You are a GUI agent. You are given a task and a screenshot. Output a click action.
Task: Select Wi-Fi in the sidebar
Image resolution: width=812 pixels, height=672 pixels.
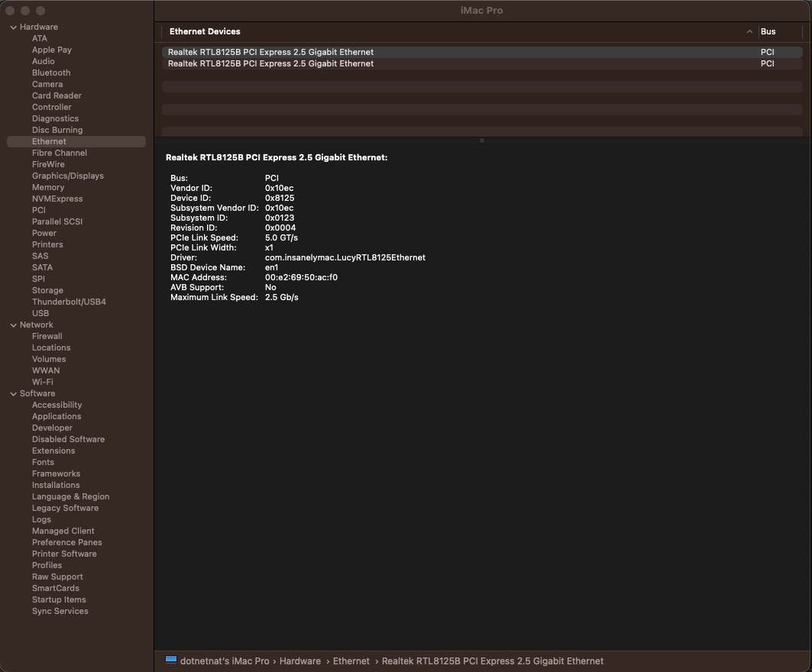coord(43,382)
